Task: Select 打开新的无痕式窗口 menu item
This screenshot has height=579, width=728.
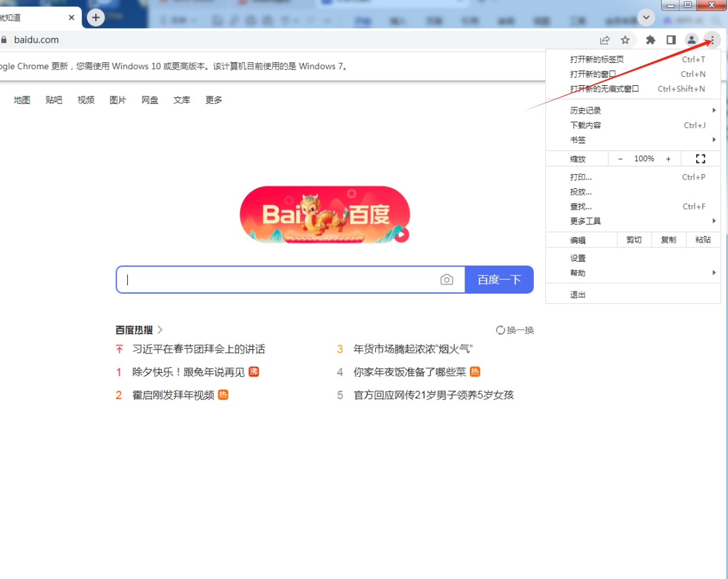Action: click(604, 89)
